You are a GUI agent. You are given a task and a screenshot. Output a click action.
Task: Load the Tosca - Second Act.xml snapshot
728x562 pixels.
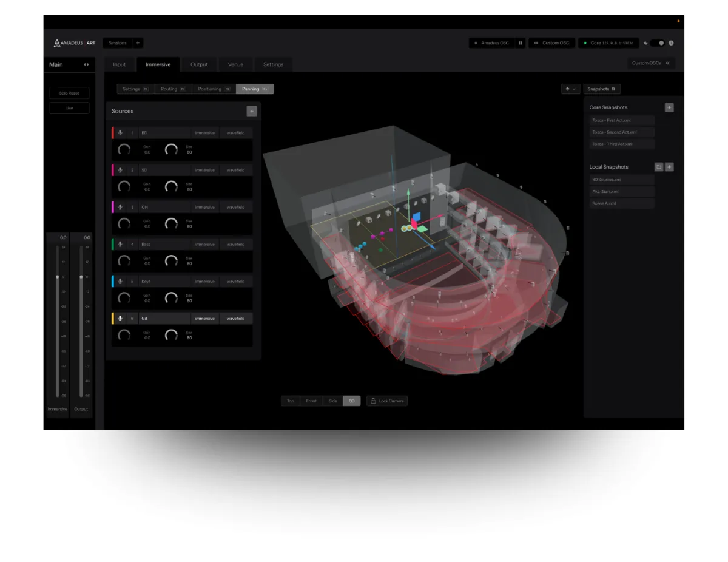click(x=622, y=132)
